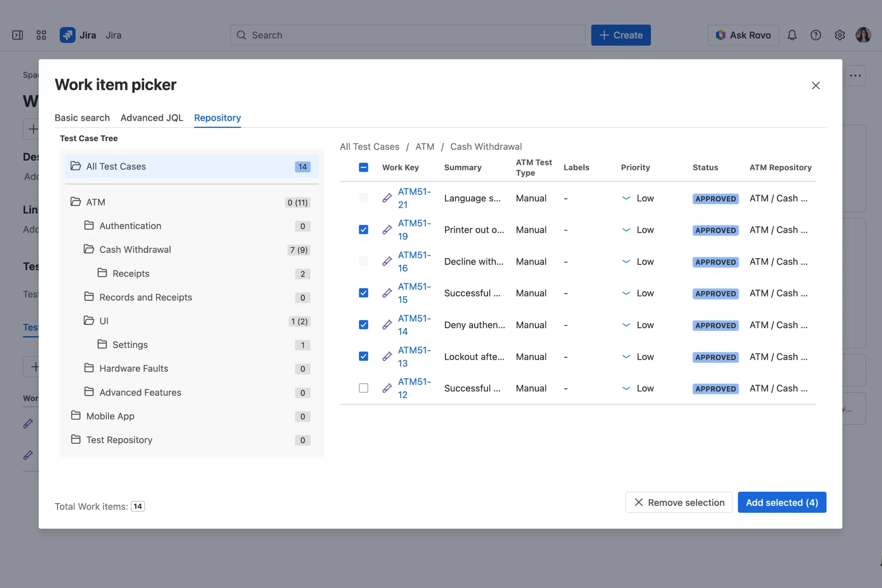Open the priority dropdown for ATM51-13
Viewport: 882px width, 588px height.
click(x=625, y=356)
